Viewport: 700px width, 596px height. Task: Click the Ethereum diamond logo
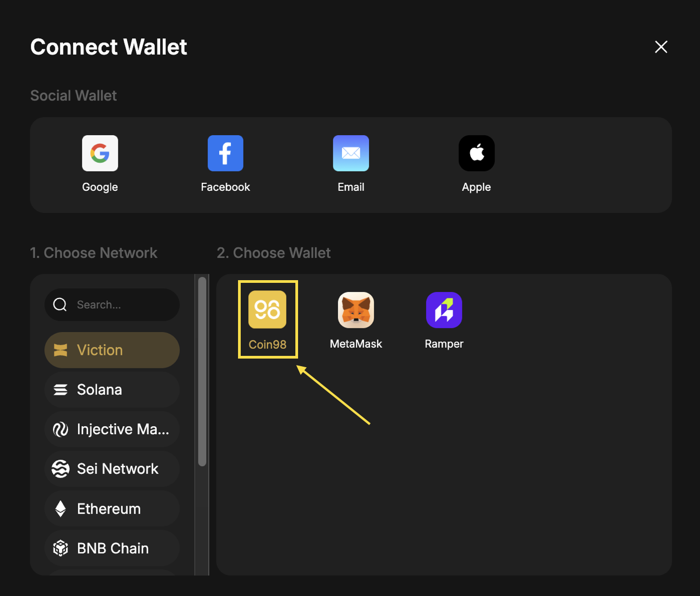point(61,509)
